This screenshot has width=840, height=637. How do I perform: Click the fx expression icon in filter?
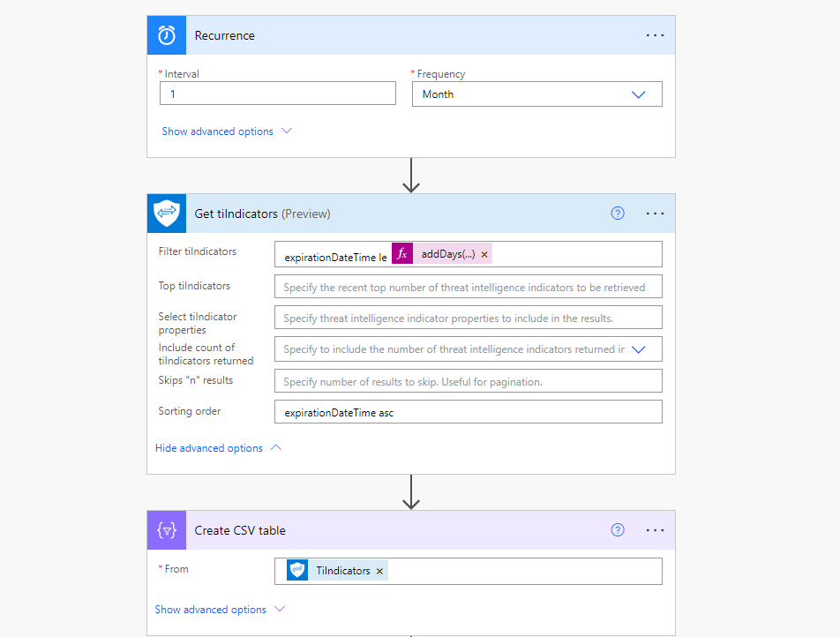coord(402,254)
